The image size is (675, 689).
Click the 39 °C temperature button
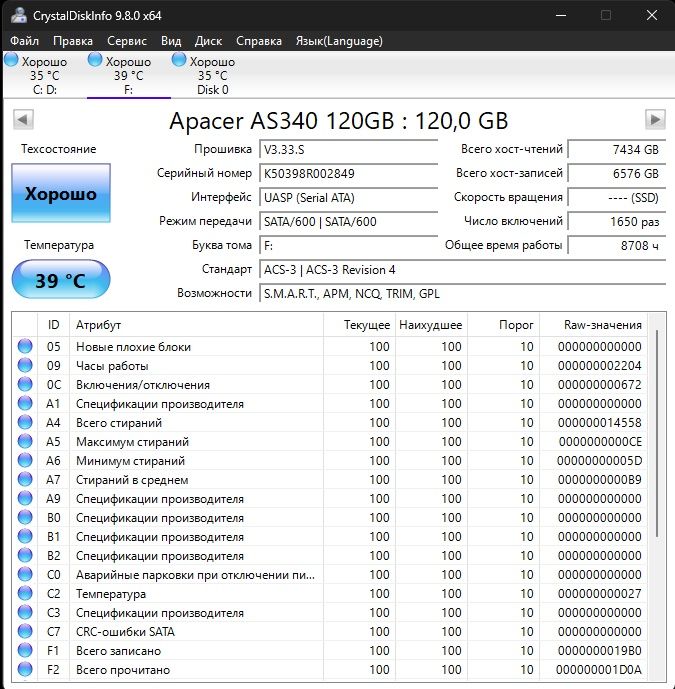tap(61, 280)
